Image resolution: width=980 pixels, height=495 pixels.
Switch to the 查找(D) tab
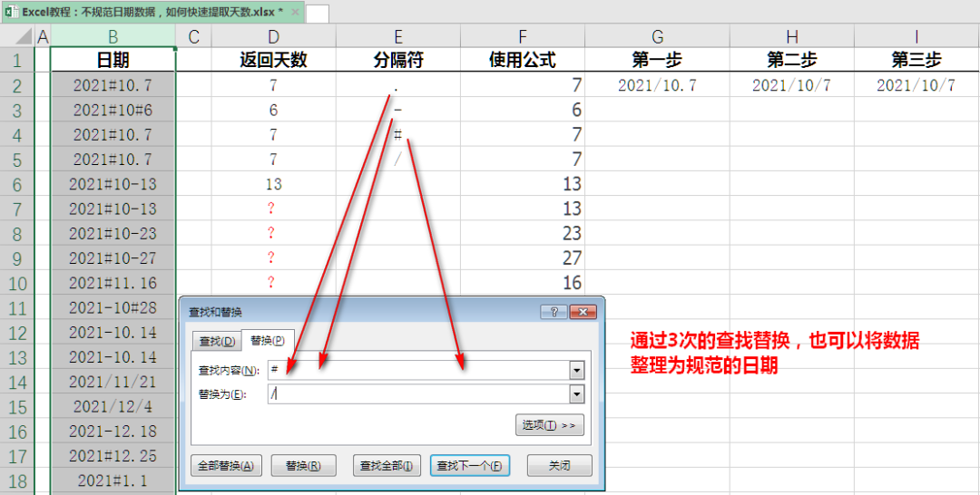coord(216,342)
